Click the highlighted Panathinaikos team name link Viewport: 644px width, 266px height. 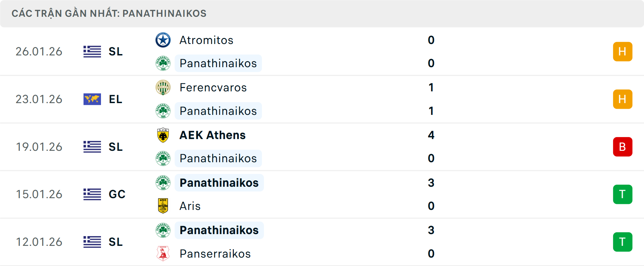(218, 63)
